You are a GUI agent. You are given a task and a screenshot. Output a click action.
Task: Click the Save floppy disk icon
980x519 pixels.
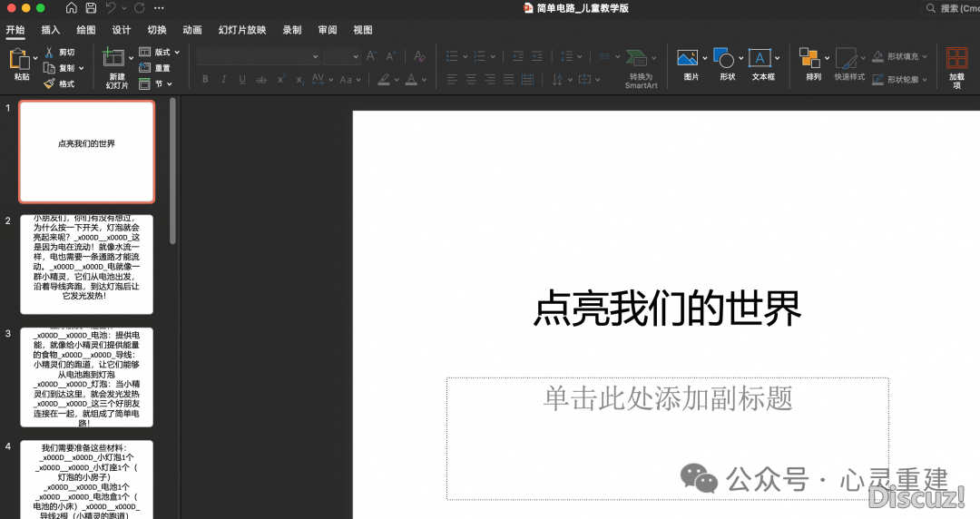coord(91,8)
